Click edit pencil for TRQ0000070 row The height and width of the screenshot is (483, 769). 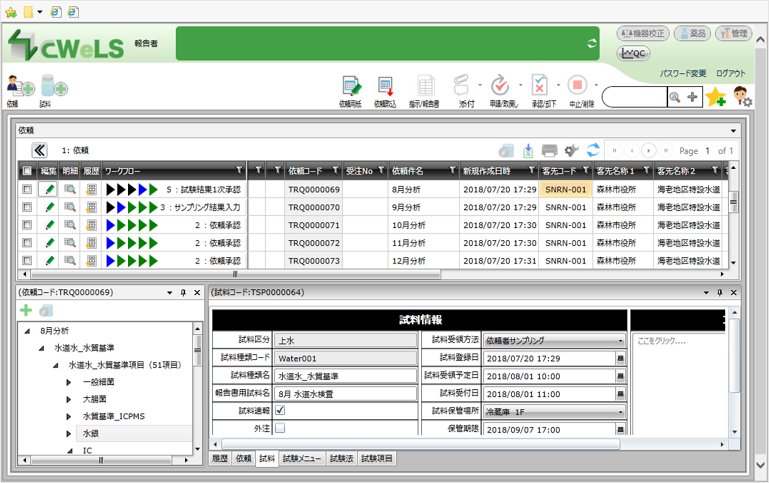(49, 207)
